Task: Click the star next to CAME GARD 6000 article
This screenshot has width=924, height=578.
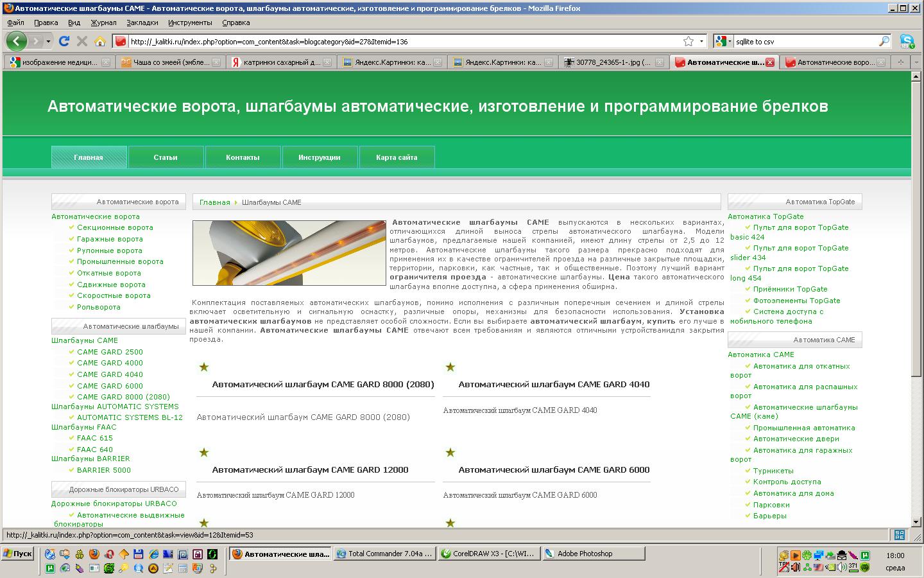Action: coord(450,452)
